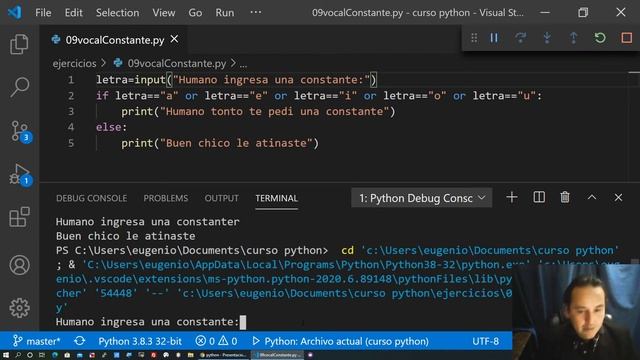Open the Run and Debug view
Screen dimensions: 640x360
click(x=20, y=174)
